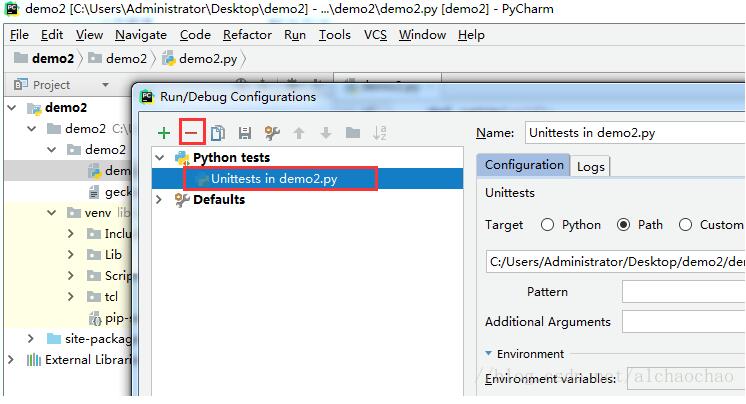Click the PyCharm logo in dialog title
Viewport: 746px width, 404px height.
[147, 97]
